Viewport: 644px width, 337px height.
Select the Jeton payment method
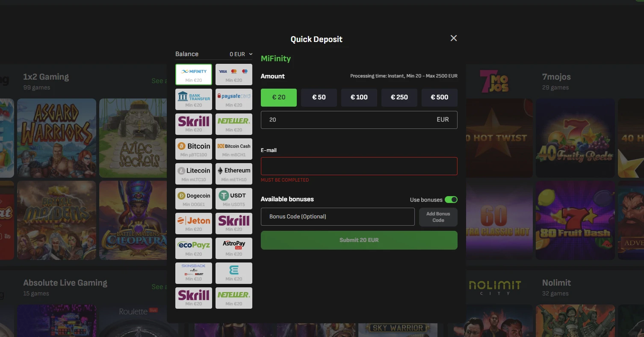[194, 224]
